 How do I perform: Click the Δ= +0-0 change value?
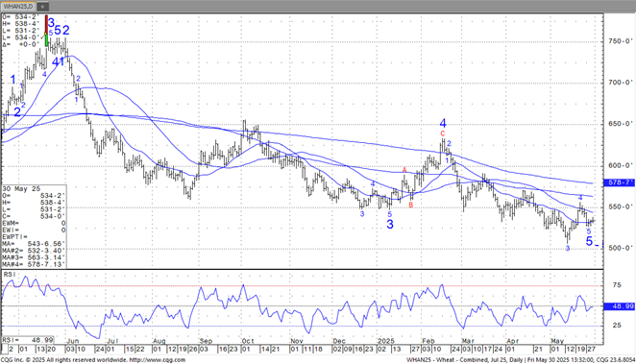(x=21, y=44)
